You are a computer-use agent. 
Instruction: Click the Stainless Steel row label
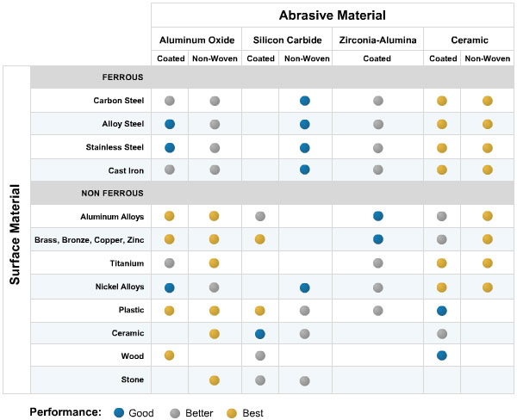tap(118, 147)
